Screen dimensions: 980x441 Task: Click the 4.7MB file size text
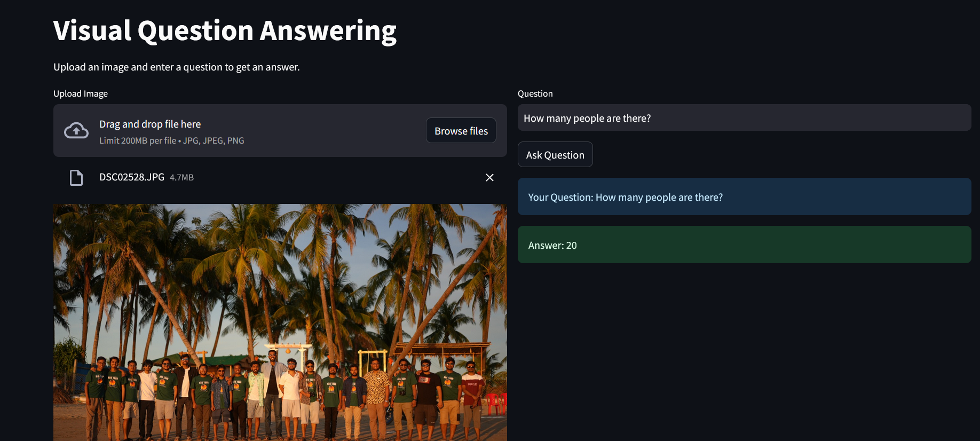point(181,178)
